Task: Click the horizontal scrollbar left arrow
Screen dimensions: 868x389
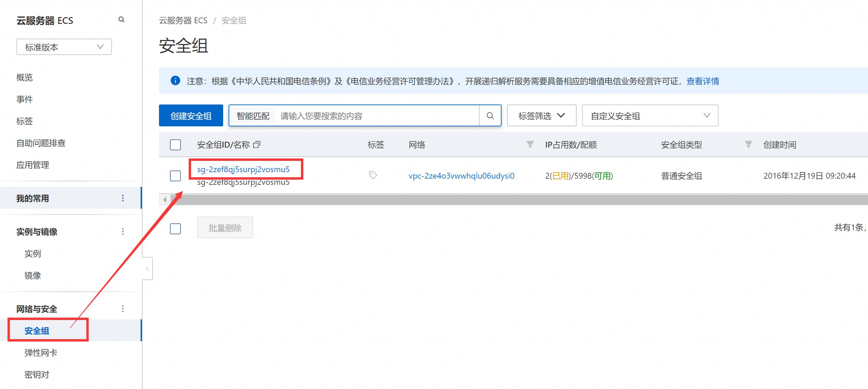Action: 165,200
